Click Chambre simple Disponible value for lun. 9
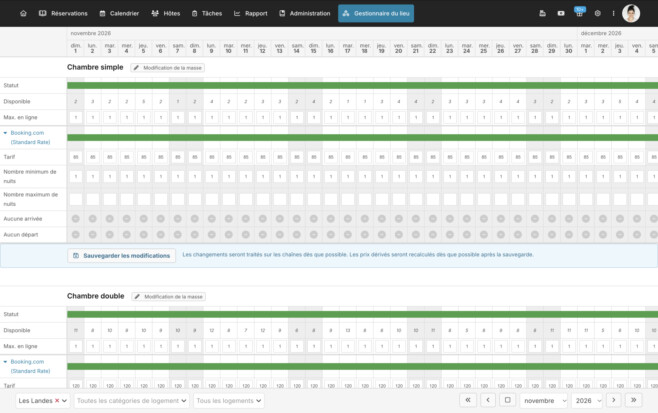Viewport: 658px width, 413px height. (x=212, y=102)
